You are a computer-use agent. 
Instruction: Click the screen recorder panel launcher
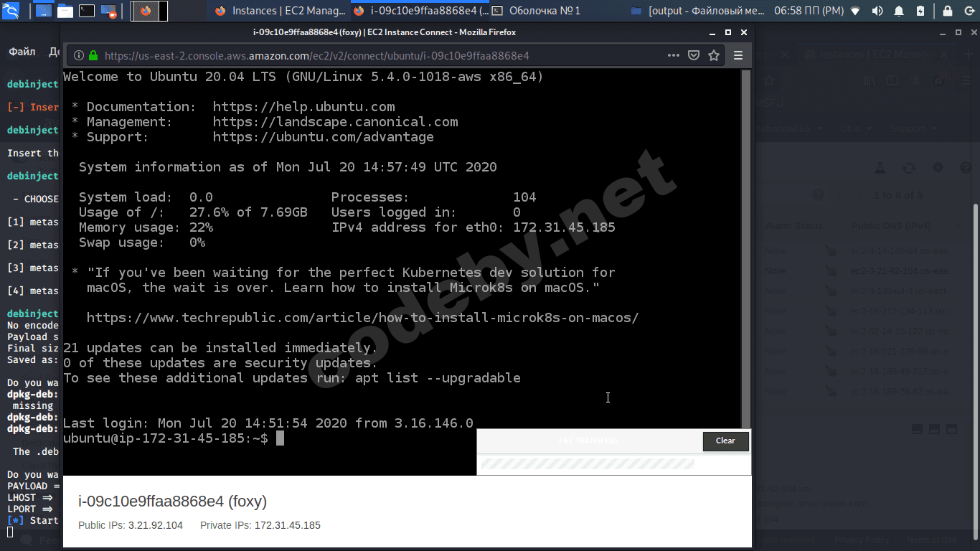tap(109, 11)
